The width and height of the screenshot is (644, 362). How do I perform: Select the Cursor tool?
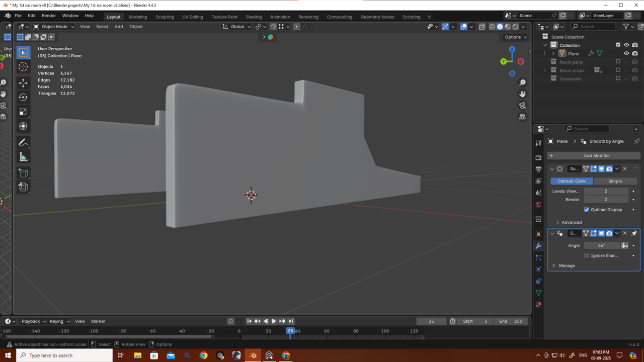click(23, 67)
